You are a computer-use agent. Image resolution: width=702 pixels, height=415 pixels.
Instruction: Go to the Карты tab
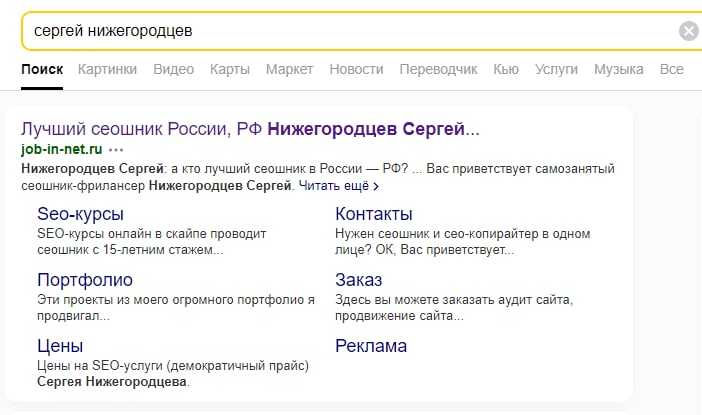(230, 69)
